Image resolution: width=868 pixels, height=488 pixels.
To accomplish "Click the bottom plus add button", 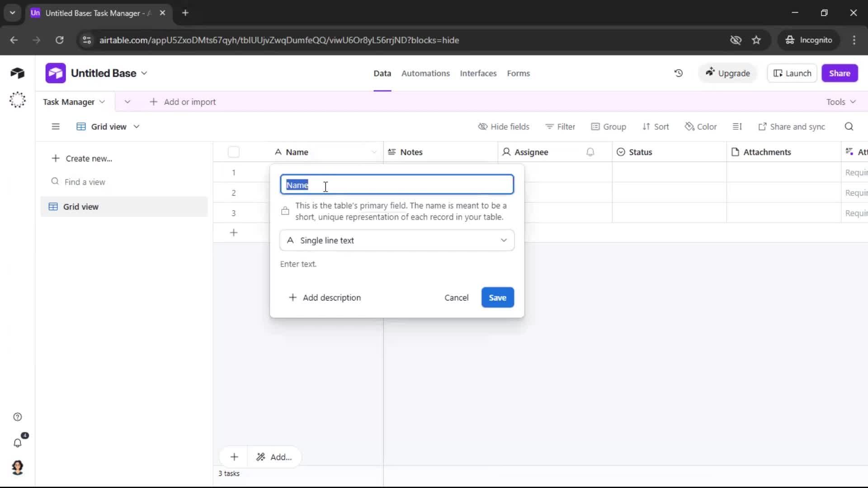I will tap(234, 457).
